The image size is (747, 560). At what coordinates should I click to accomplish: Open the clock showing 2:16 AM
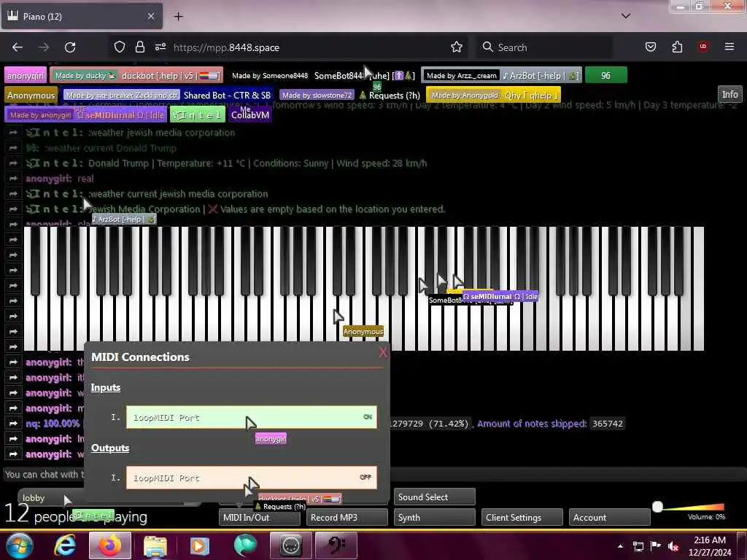[710, 546]
